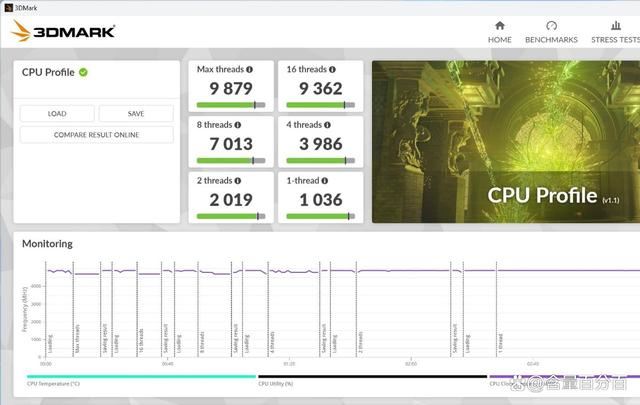Click the 3DMark logo in the header
This screenshot has height=405, width=640.
64,31
